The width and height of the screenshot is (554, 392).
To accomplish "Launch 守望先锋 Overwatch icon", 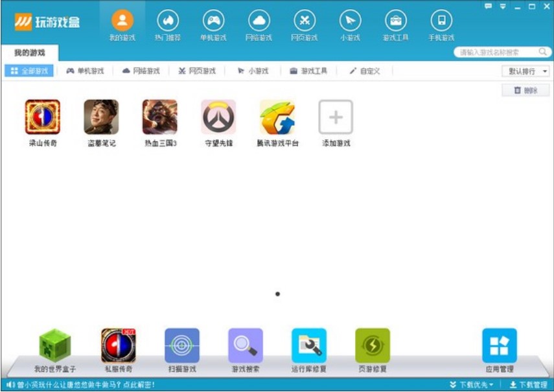I will pos(218,117).
